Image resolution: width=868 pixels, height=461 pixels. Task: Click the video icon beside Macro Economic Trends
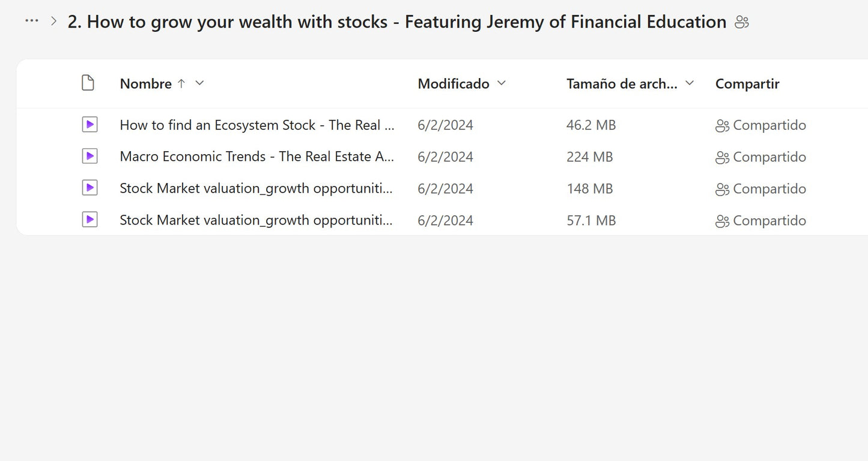(x=90, y=157)
